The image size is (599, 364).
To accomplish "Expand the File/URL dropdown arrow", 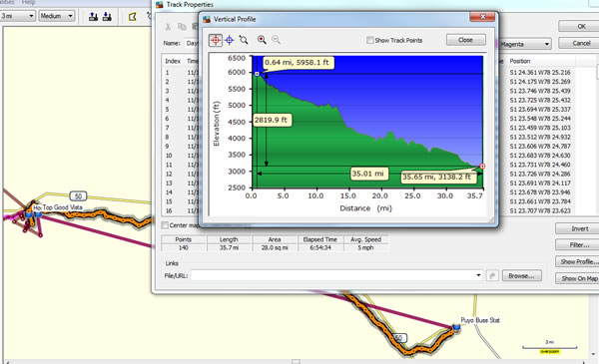I will (478, 275).
